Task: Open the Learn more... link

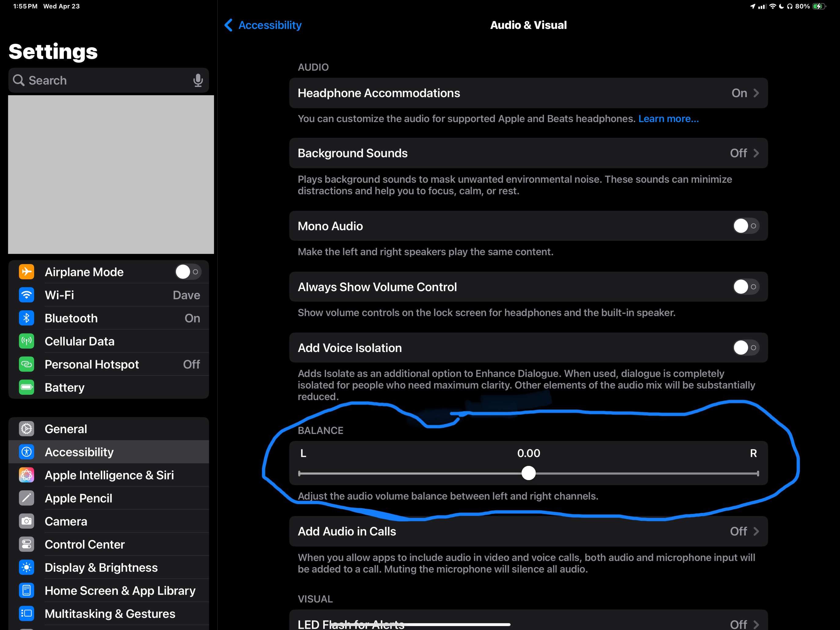Action: pos(668,119)
